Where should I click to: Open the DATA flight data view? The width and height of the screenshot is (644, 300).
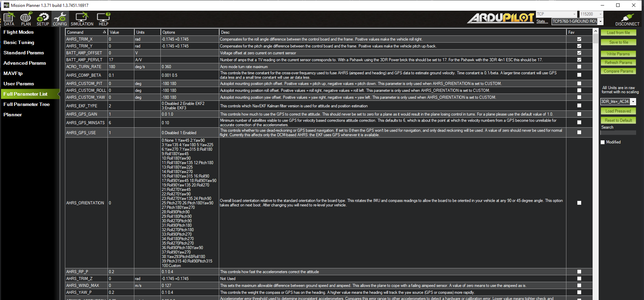9,19
